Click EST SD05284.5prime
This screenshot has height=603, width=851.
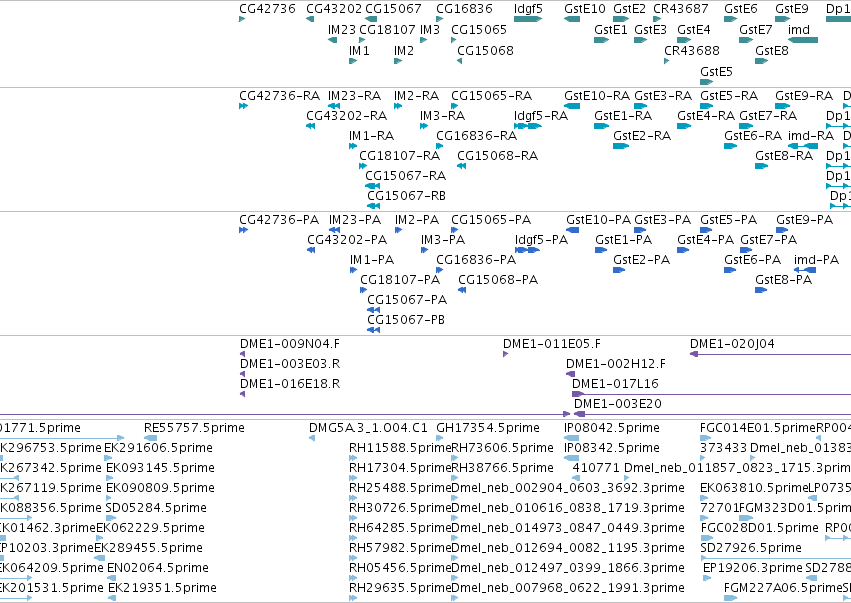(156, 508)
